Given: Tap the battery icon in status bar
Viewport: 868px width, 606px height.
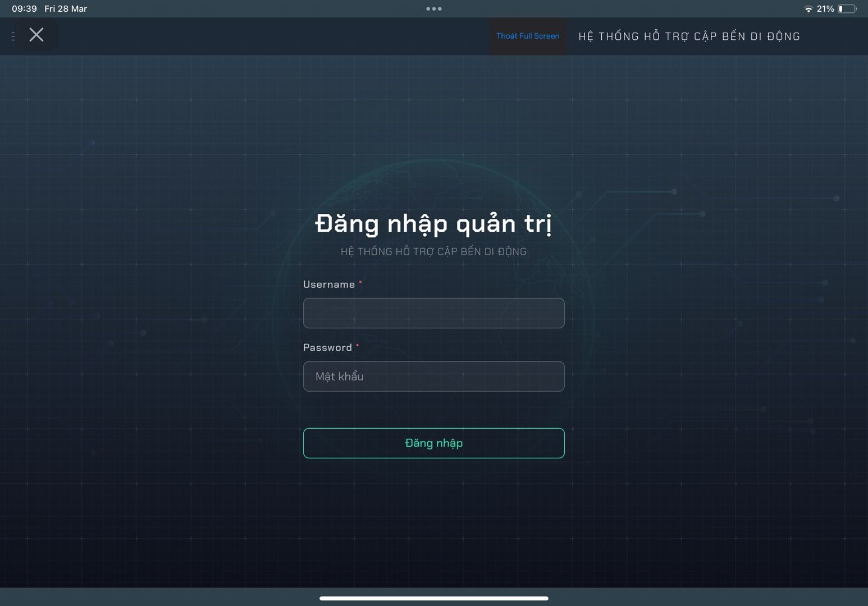Looking at the screenshot, I should coord(847,9).
